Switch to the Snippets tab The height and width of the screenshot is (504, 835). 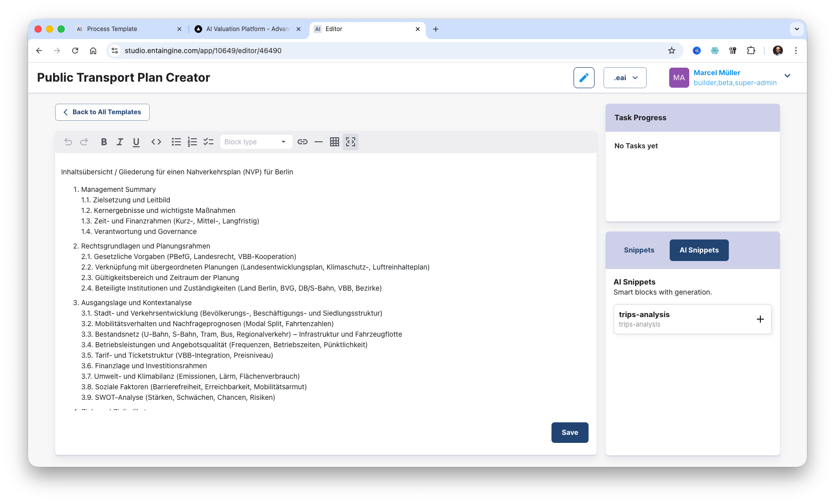tap(639, 250)
